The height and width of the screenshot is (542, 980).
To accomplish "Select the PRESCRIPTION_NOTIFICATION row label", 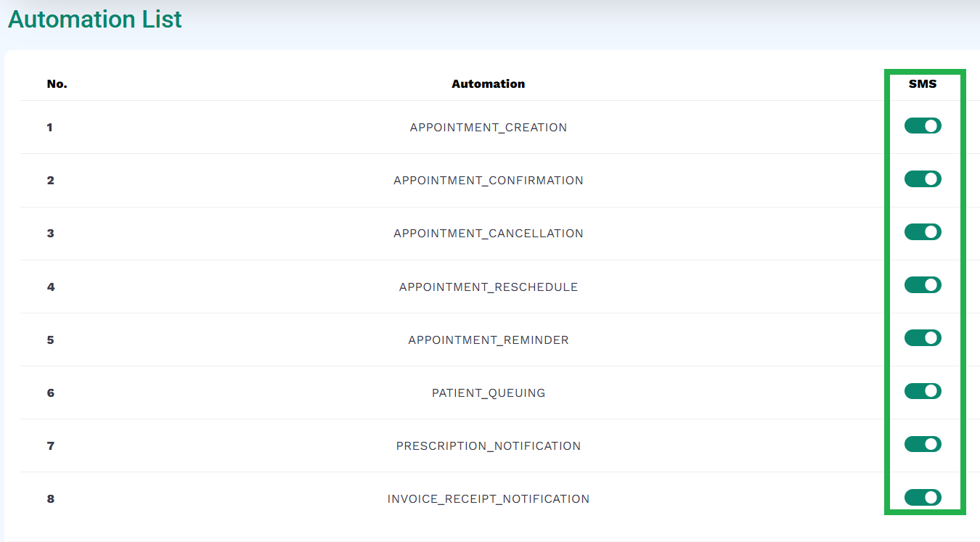I will pyautogui.click(x=489, y=446).
